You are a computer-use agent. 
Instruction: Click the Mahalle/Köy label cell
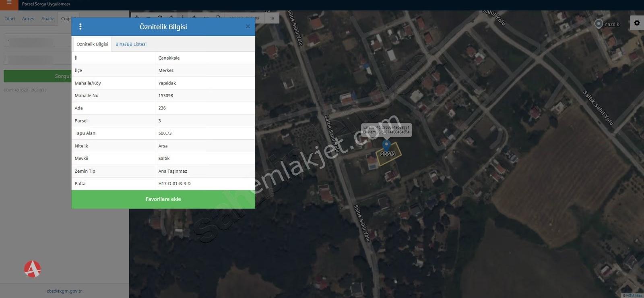[113, 83]
